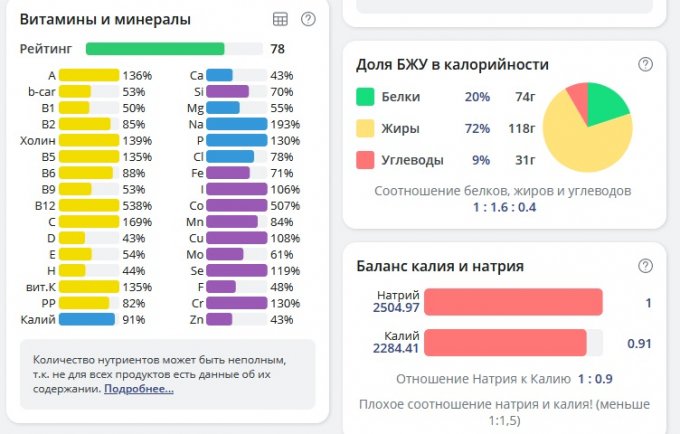680x434 pixels.
Task: Open help for Баланс калия и натрия
Action: point(645,266)
